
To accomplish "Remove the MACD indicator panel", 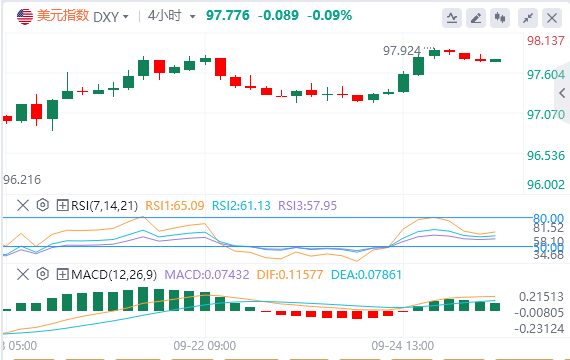I will click(23, 274).
